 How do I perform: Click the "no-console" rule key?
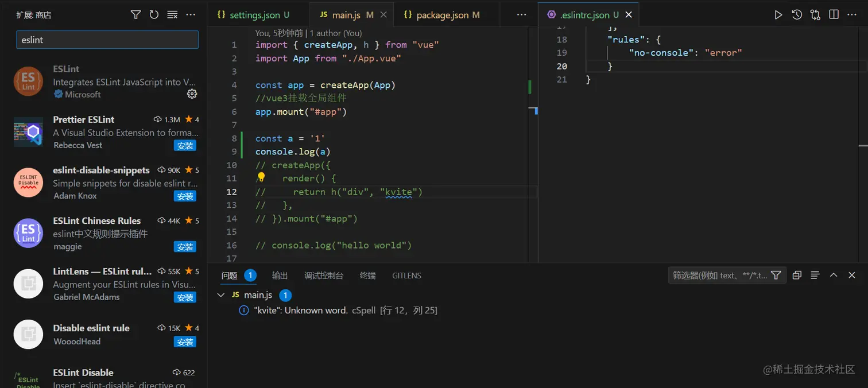661,53
